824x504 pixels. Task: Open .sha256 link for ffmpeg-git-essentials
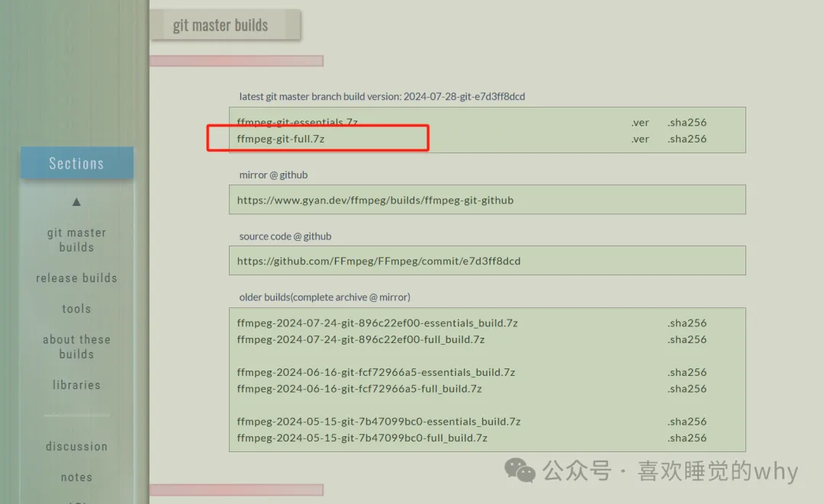coord(687,122)
